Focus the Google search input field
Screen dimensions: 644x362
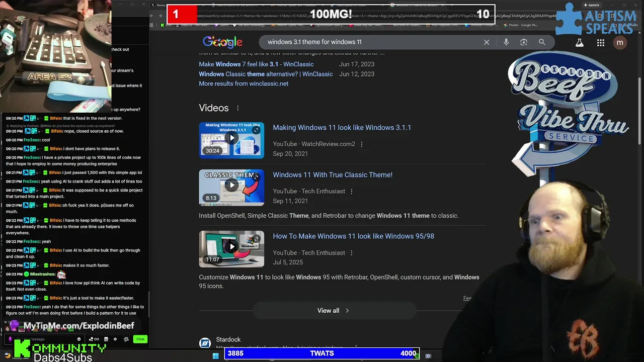click(372, 42)
